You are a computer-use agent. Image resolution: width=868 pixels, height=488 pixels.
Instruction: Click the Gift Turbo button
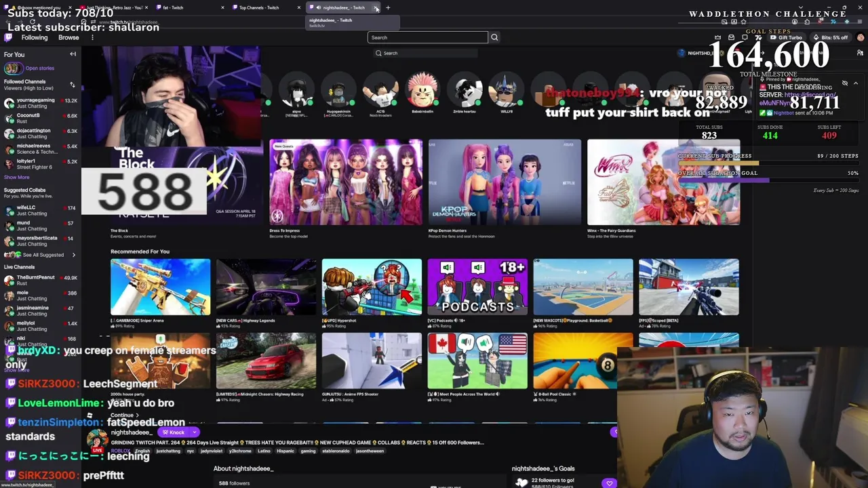[785, 37]
